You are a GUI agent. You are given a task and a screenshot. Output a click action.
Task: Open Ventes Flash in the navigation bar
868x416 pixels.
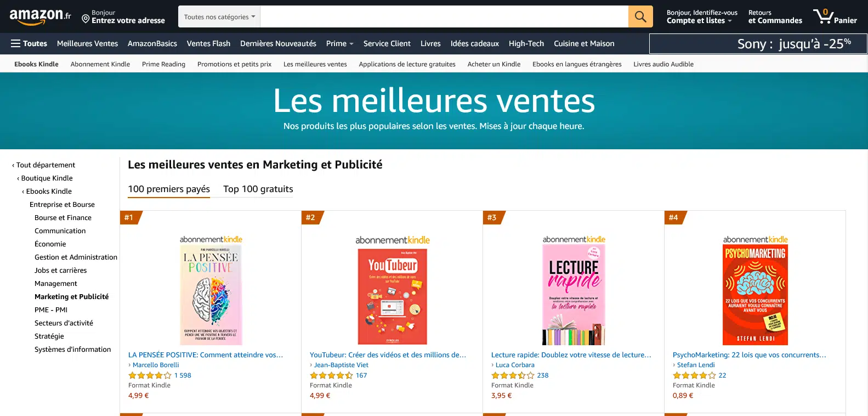click(208, 43)
